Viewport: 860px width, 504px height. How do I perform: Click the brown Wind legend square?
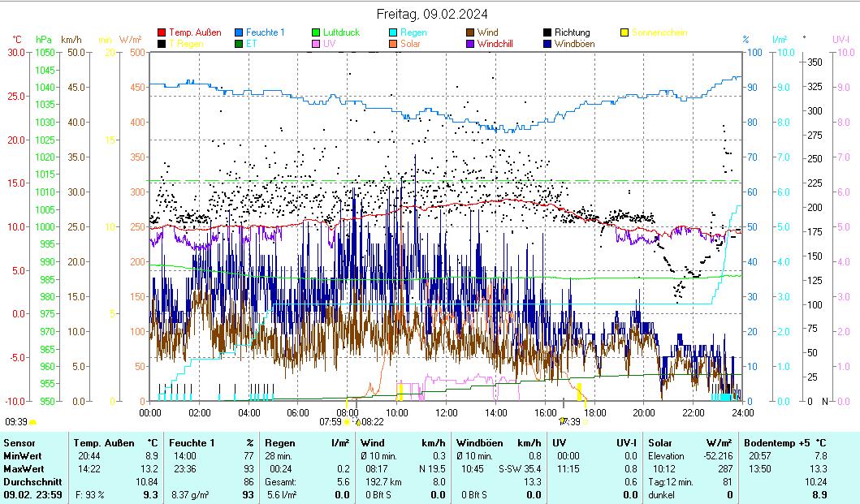tap(471, 33)
